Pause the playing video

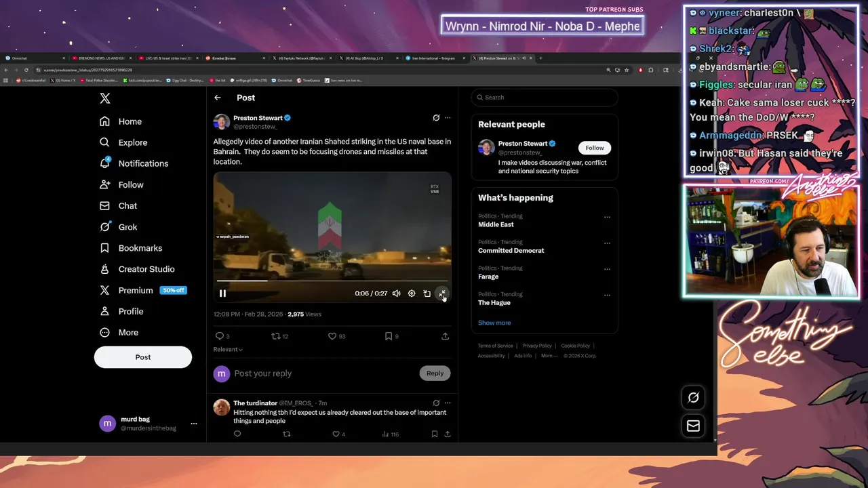coord(222,293)
